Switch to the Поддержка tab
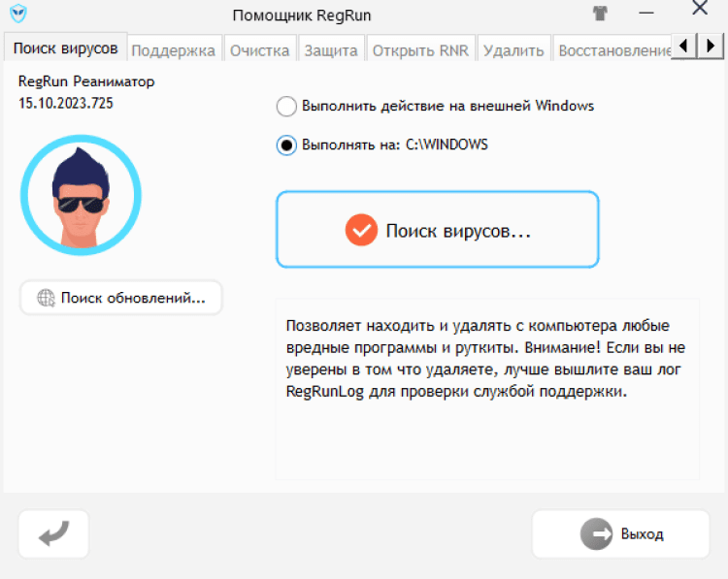The image size is (728, 579). pyautogui.click(x=174, y=50)
